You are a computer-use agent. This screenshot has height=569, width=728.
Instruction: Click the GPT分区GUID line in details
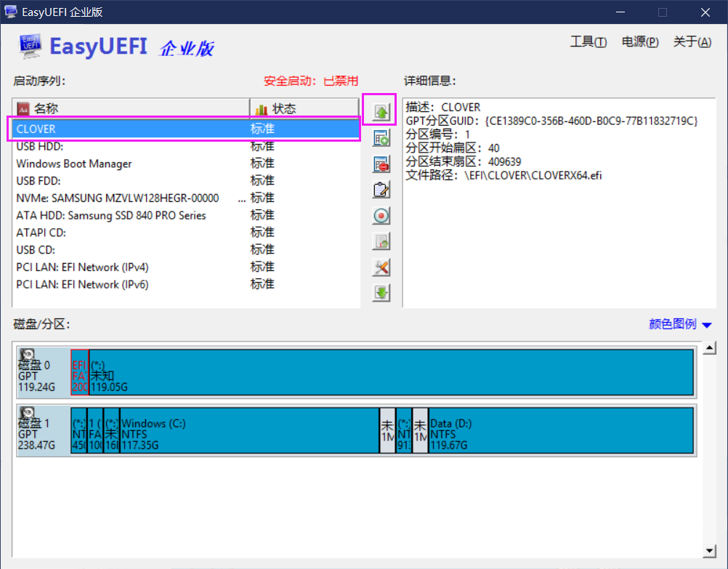tap(551, 121)
